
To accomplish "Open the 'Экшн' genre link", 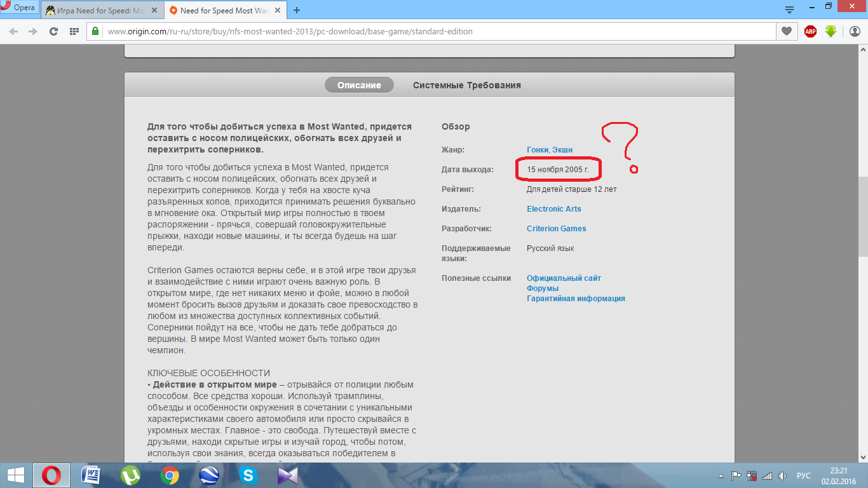I will 562,150.
